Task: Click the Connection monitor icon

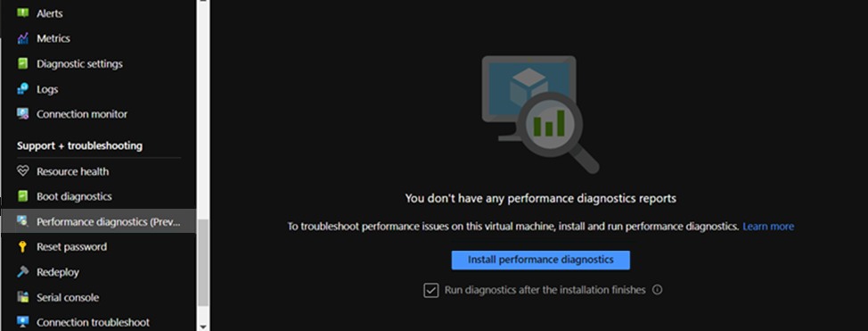Action: pyautogui.click(x=22, y=113)
